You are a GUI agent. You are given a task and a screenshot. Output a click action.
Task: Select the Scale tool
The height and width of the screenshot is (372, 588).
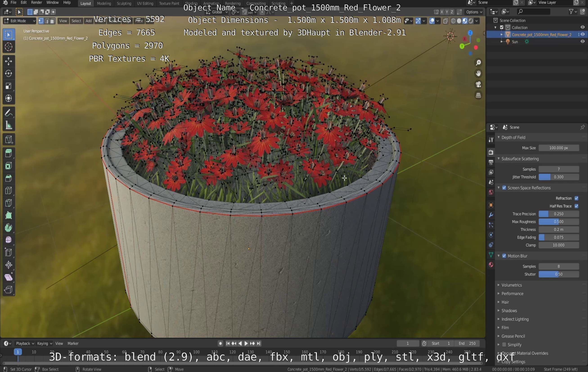coord(9,86)
